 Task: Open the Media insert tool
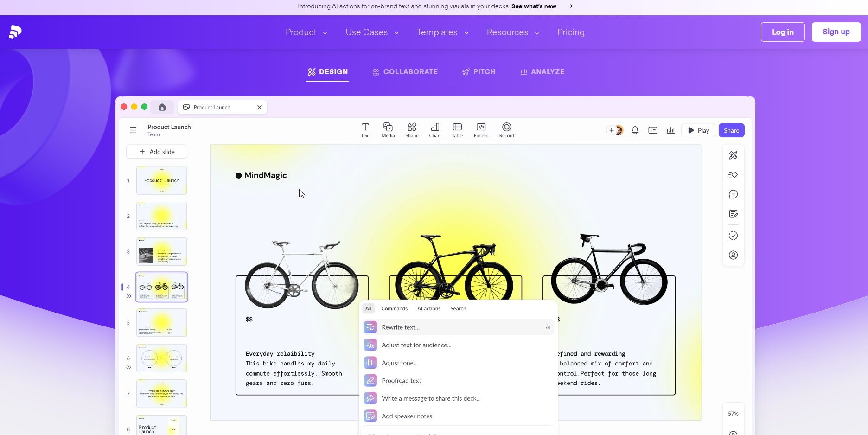click(x=388, y=130)
